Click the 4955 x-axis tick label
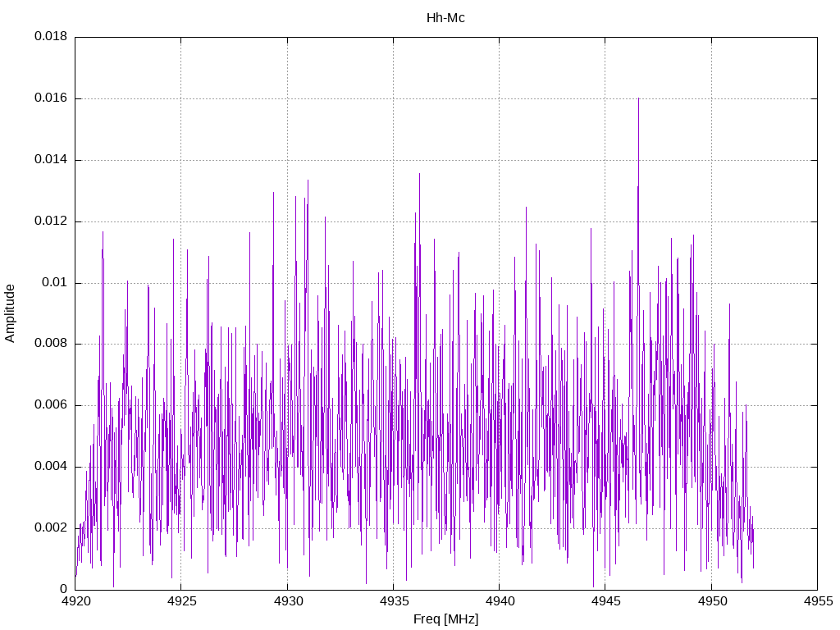Viewport: 840px width, 630px height. pyautogui.click(x=817, y=601)
